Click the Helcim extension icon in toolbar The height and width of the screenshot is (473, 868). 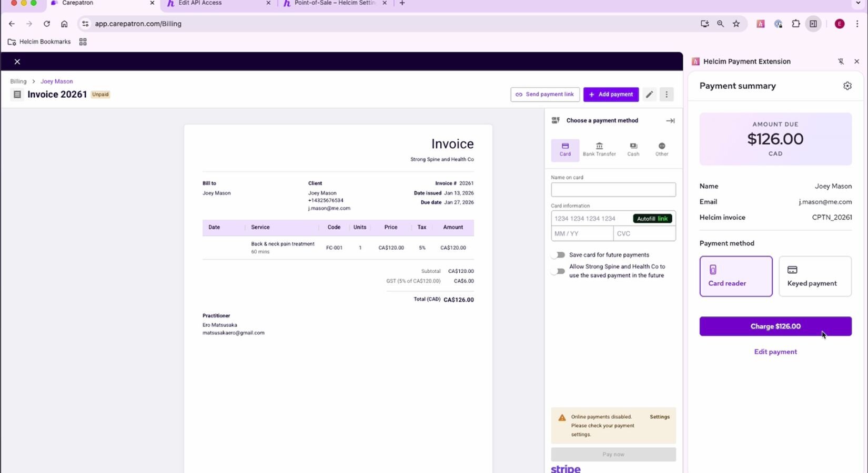pyautogui.click(x=760, y=24)
